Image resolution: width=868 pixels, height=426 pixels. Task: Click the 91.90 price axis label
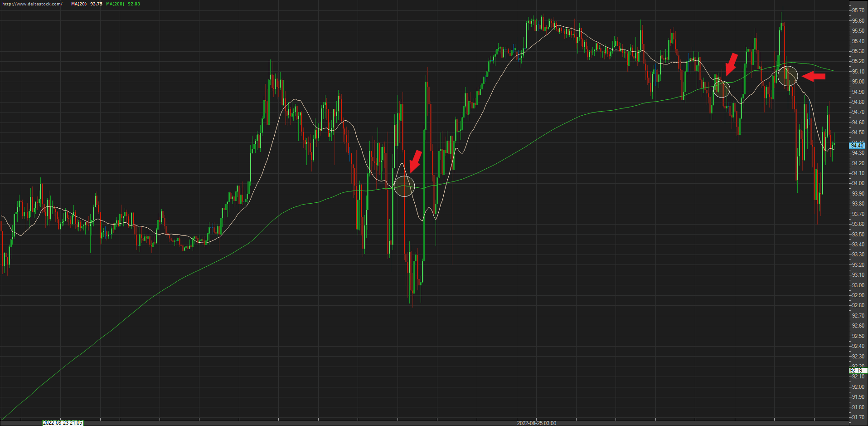pyautogui.click(x=858, y=397)
